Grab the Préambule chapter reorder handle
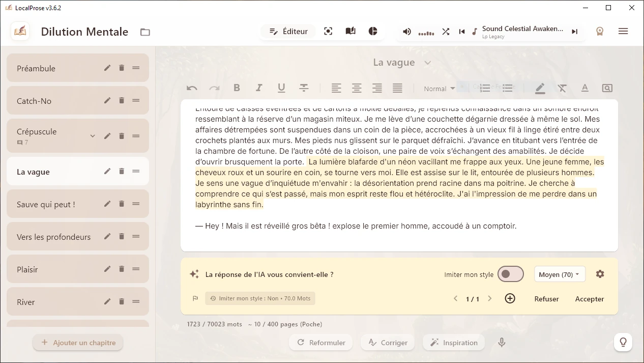The image size is (644, 363). [x=136, y=68]
